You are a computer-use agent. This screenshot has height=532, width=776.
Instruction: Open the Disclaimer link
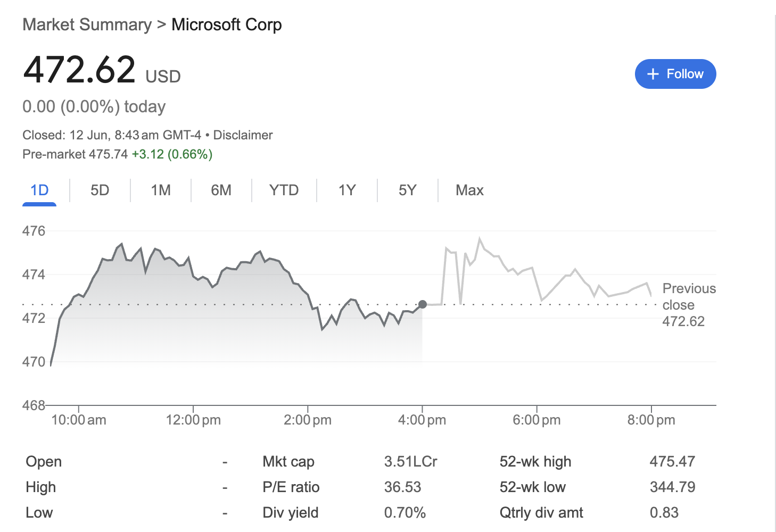[243, 135]
